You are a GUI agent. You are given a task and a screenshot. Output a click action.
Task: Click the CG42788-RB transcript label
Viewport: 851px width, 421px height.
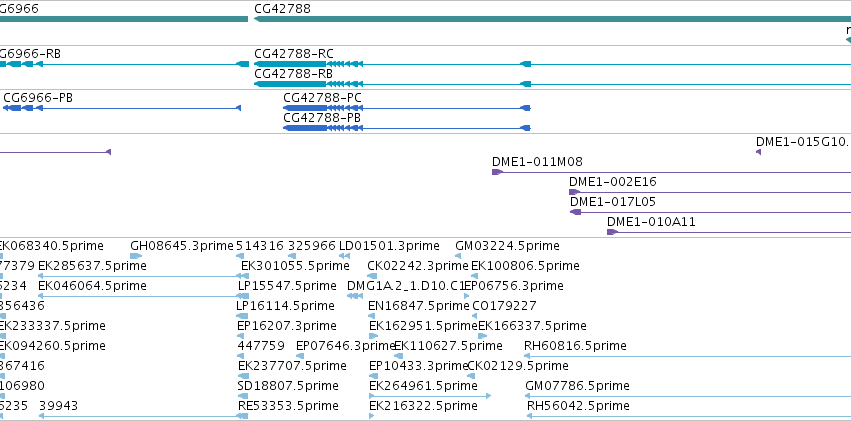[x=293, y=74]
